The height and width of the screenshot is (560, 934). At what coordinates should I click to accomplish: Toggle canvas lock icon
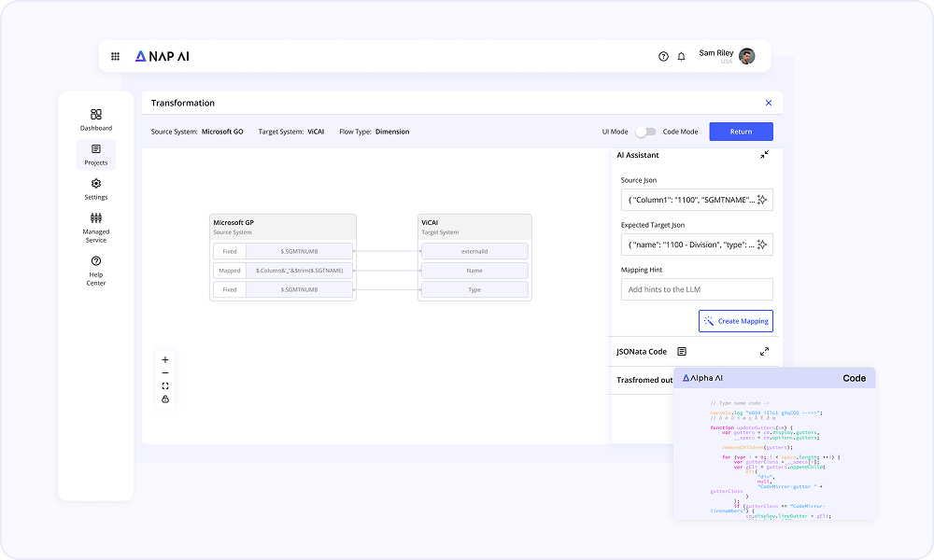tap(165, 399)
